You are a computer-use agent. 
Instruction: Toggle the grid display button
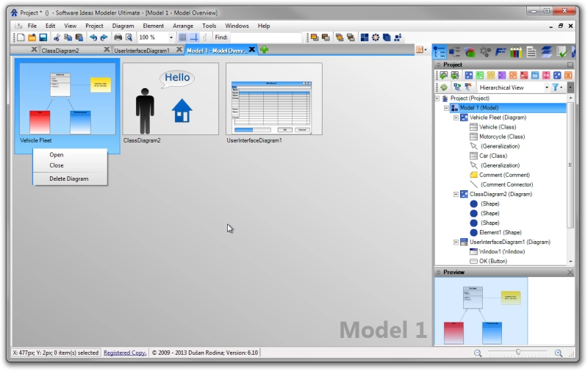[182, 37]
